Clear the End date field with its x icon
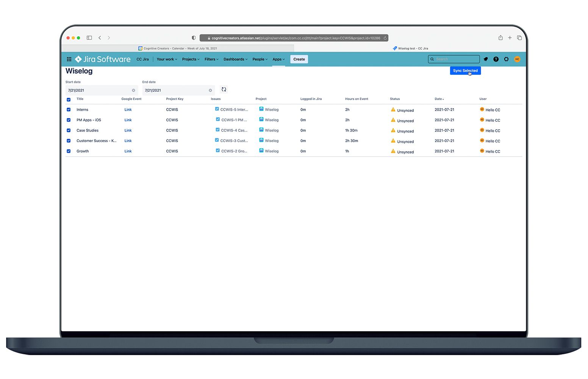This screenshot has width=588, height=379. tap(210, 90)
